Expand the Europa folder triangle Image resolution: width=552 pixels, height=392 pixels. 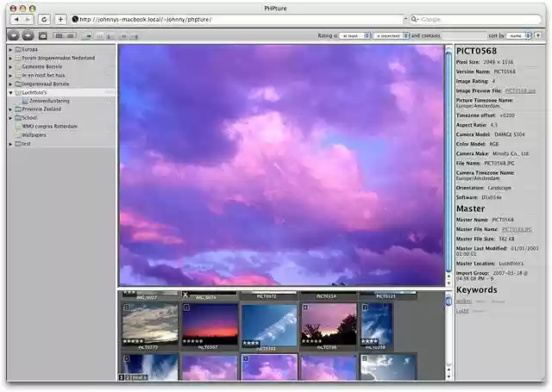[x=10, y=50]
